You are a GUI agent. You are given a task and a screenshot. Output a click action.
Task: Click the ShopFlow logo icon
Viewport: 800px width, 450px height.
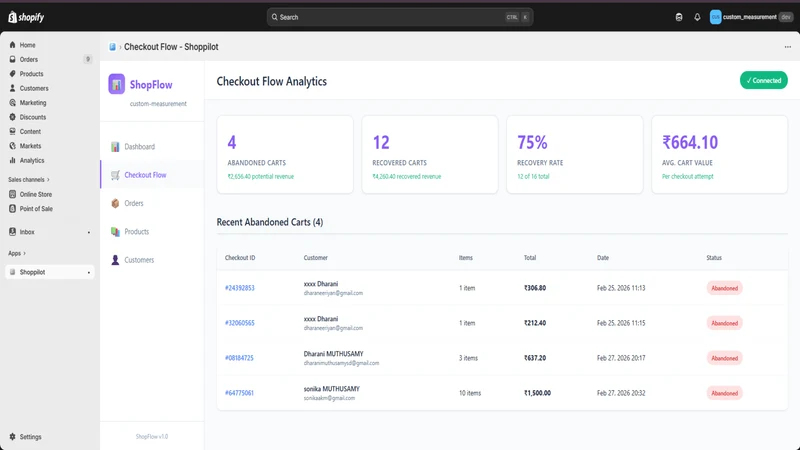click(116, 84)
